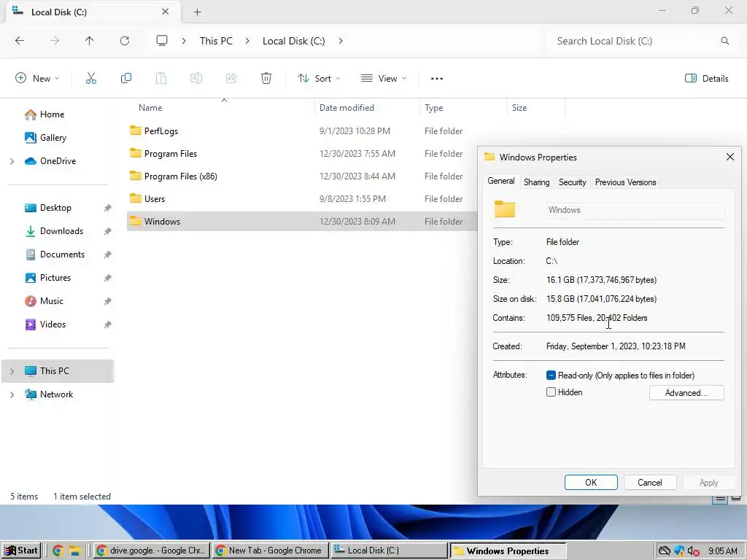Click chevron after Local Disk (C:) breadcrumb

pos(341,41)
